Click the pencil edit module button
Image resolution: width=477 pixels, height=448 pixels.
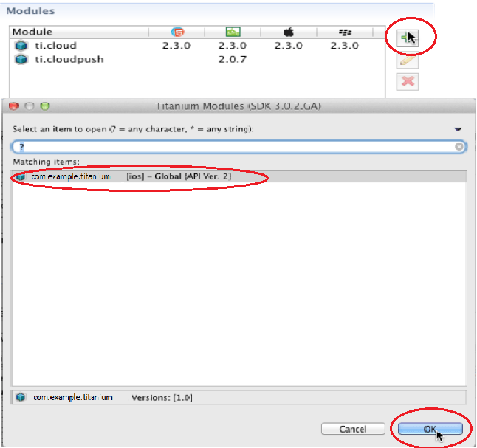408,61
